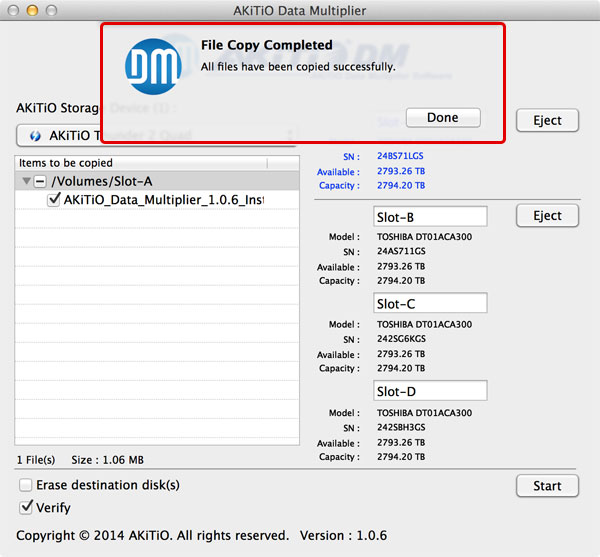This screenshot has width=600, height=557.
Task: Eject the Slot-B drive
Action: pos(547,216)
